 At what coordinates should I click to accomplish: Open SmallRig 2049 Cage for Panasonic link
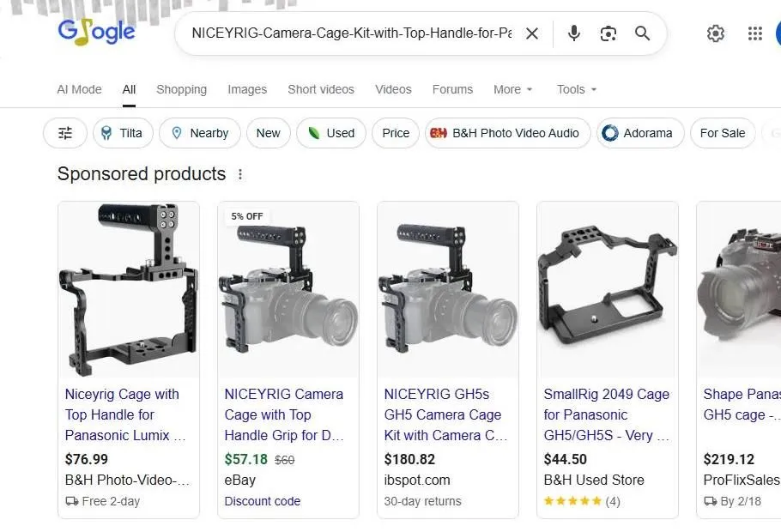(606, 414)
